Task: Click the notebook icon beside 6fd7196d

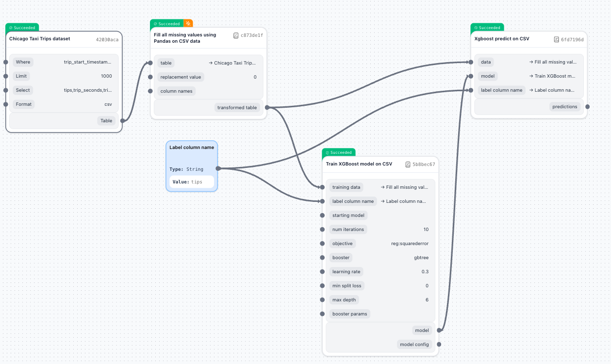Action: point(555,39)
